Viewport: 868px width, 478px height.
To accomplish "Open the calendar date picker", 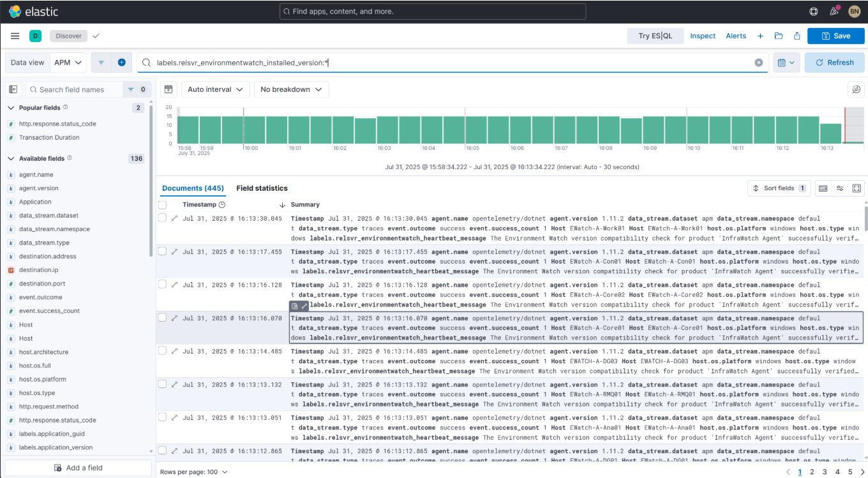I will (786, 63).
